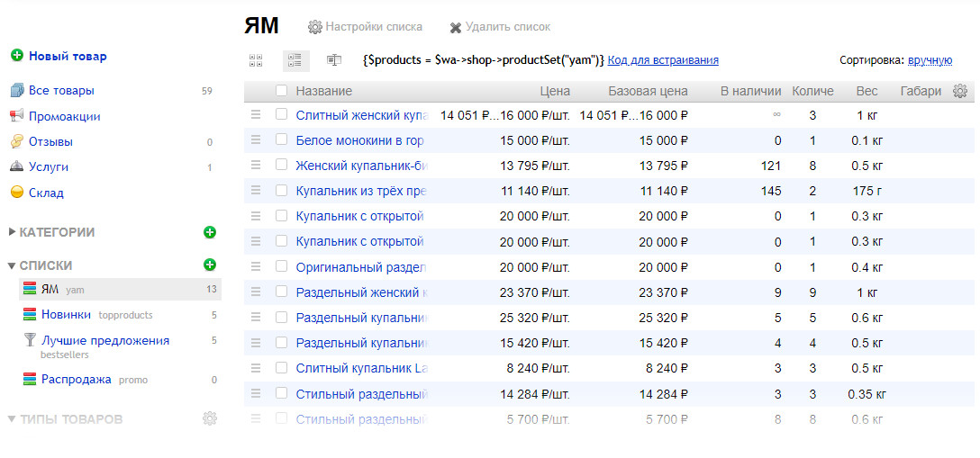Open Все товары in the sidebar
The height and width of the screenshot is (458, 980).
(61, 91)
